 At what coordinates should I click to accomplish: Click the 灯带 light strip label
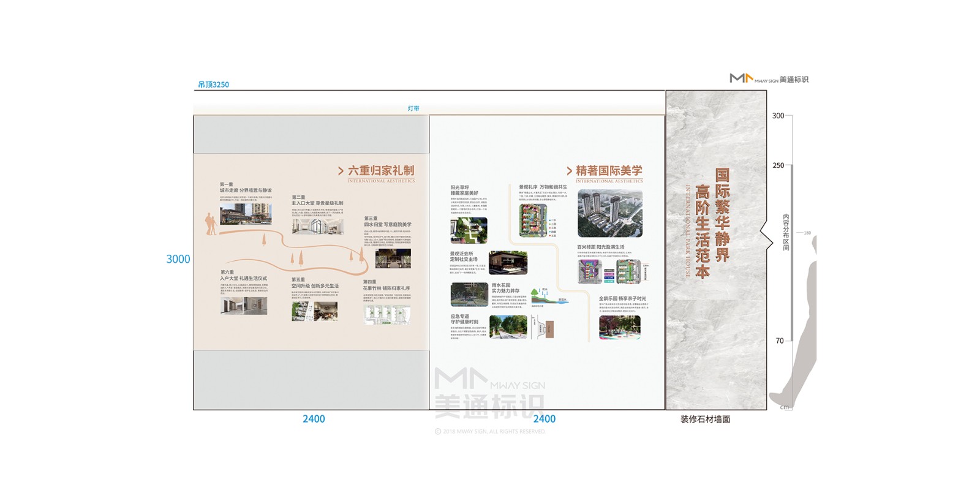pyautogui.click(x=413, y=108)
